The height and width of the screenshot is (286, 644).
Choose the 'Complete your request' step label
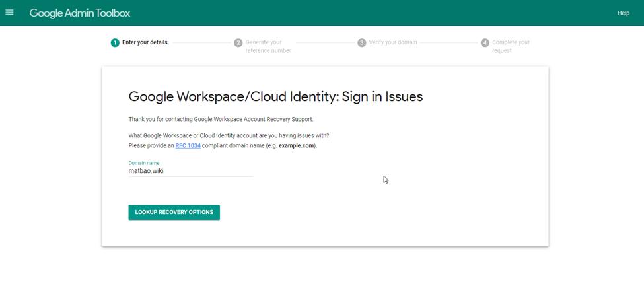[x=511, y=46]
